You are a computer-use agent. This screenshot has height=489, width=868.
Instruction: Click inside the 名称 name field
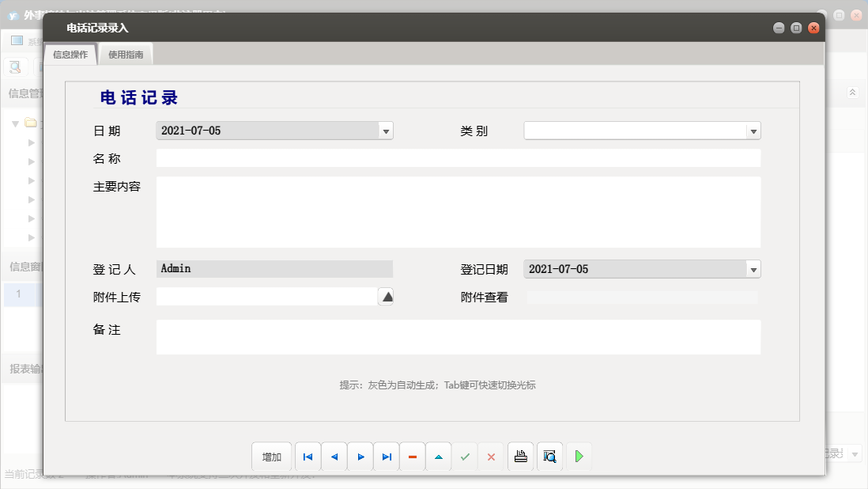459,157
